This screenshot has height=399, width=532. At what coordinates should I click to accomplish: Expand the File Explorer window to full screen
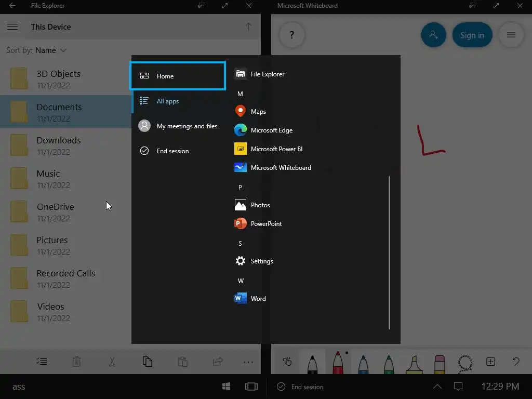tap(225, 5)
